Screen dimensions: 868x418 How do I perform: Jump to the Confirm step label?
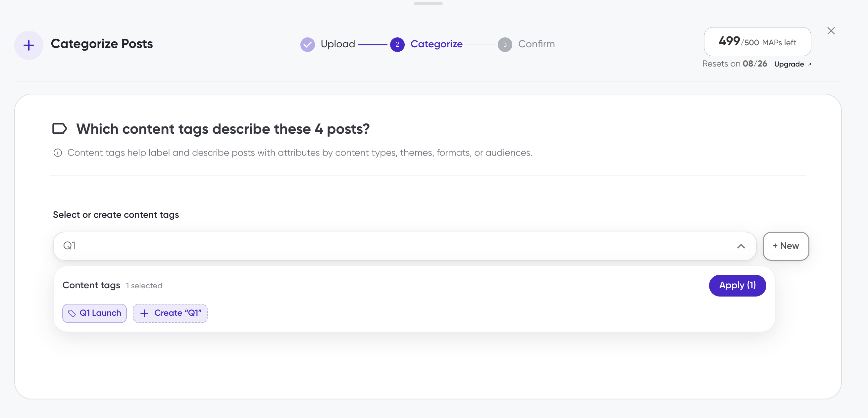536,44
